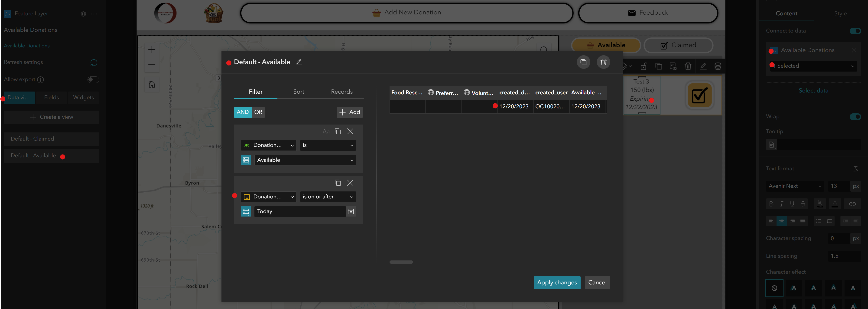
Task: Turn off Connect to data toggle
Action: click(855, 31)
